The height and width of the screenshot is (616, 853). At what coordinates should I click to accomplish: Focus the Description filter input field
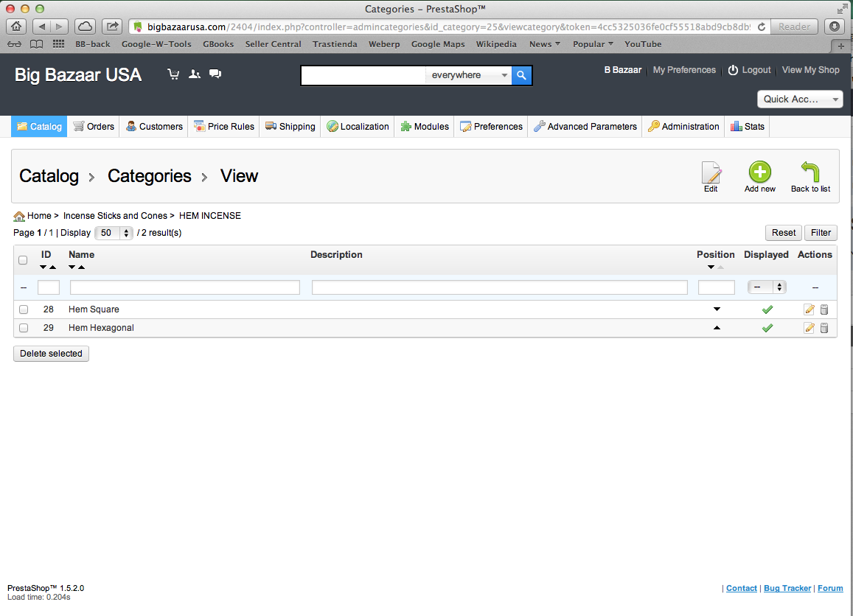[499, 287]
